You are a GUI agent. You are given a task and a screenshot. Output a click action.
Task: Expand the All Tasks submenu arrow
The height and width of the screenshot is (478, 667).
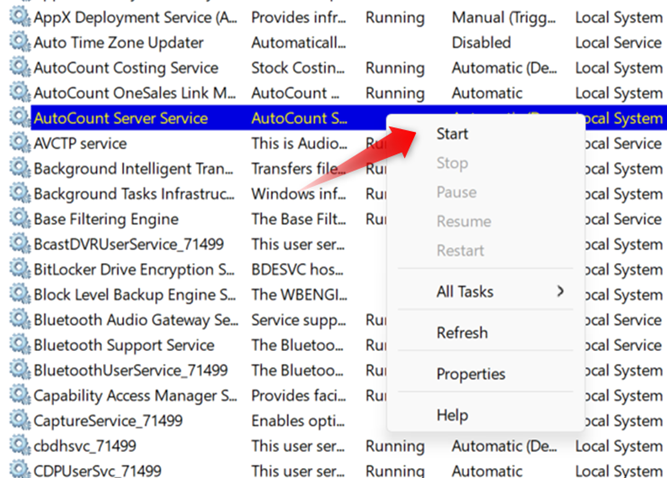tap(560, 292)
